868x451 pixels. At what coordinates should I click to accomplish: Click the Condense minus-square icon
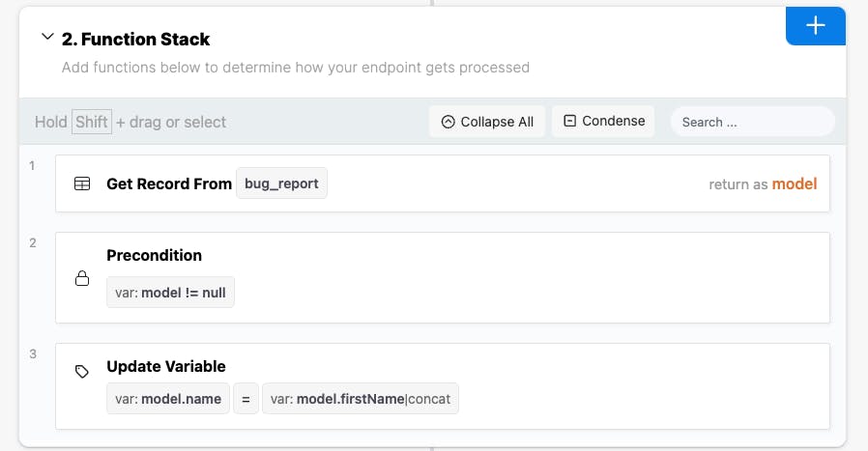click(569, 122)
